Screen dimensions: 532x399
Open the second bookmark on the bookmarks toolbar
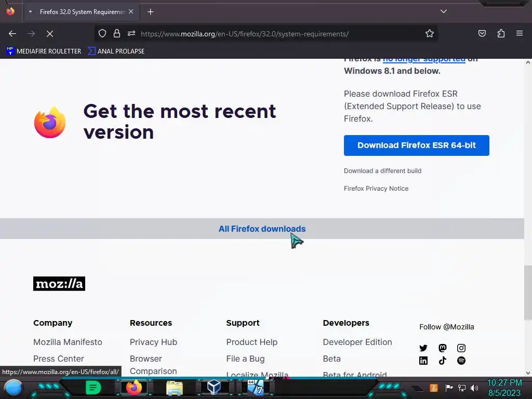tap(116, 51)
